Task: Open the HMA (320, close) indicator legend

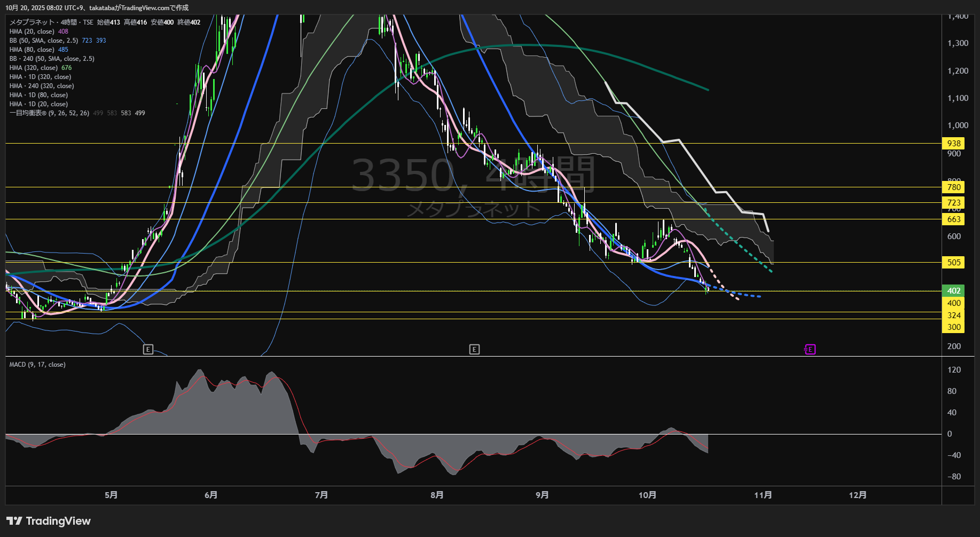Action: pyautogui.click(x=34, y=68)
